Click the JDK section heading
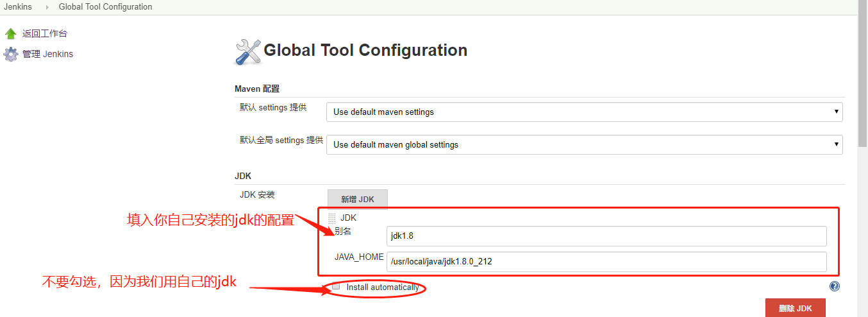Viewport: 868px width, 317px height. pos(243,175)
